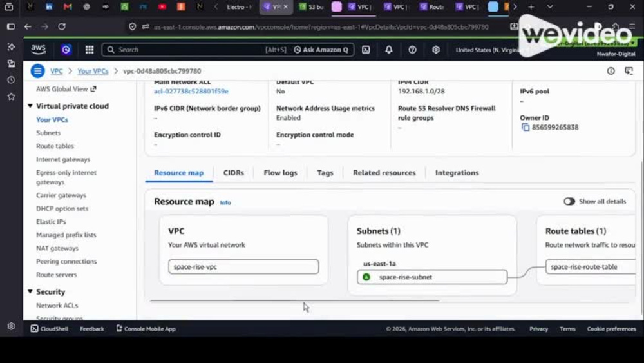Open the help question mark menu
Viewport: 644px width, 363px height.
pyautogui.click(x=412, y=50)
